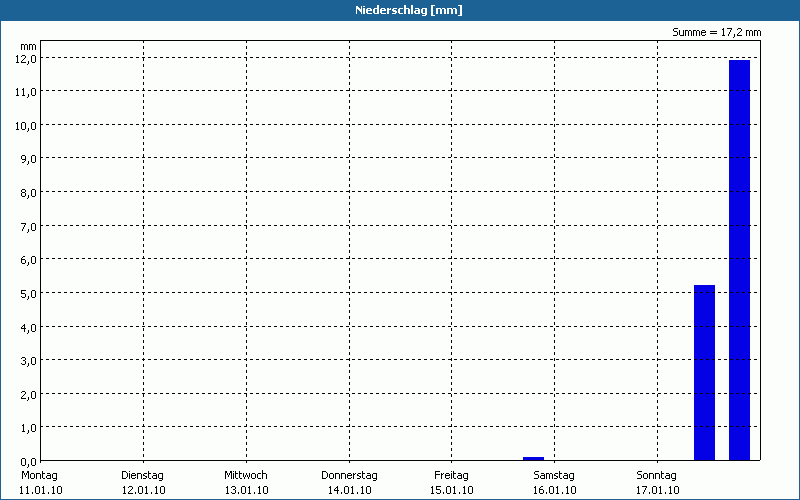Click the Freitag 15.01.10 axis label
800x500 pixels.
click(452, 483)
